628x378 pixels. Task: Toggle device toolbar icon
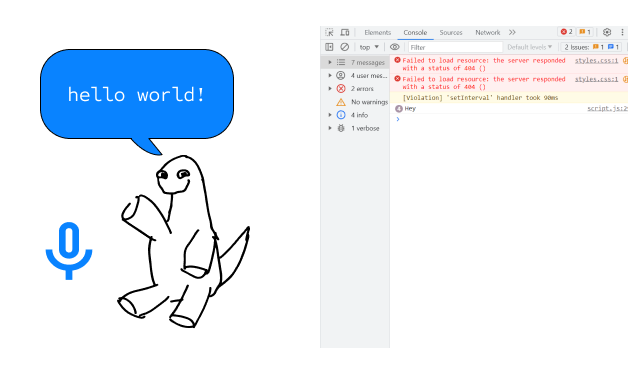[x=344, y=32]
